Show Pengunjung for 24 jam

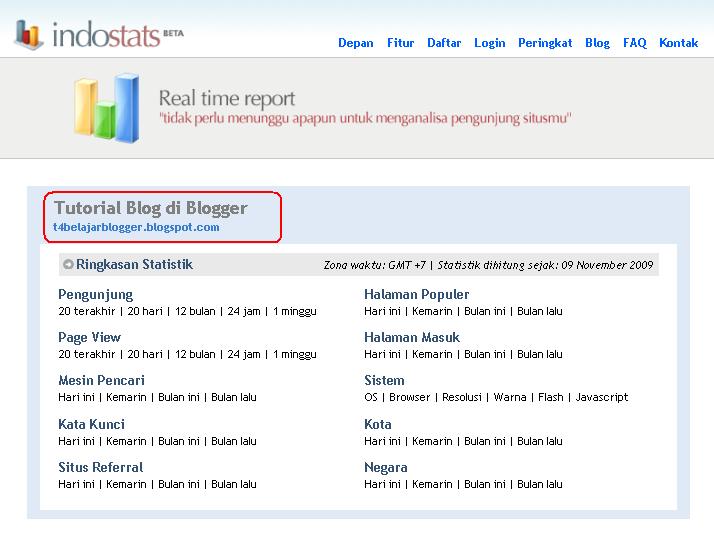244,311
